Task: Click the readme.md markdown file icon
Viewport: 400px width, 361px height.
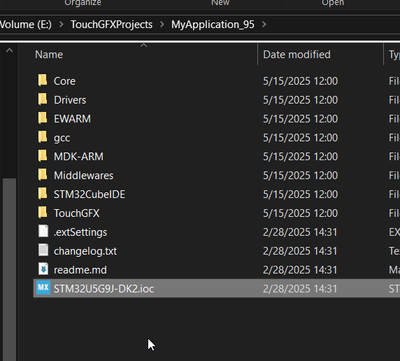Action: tap(43, 269)
